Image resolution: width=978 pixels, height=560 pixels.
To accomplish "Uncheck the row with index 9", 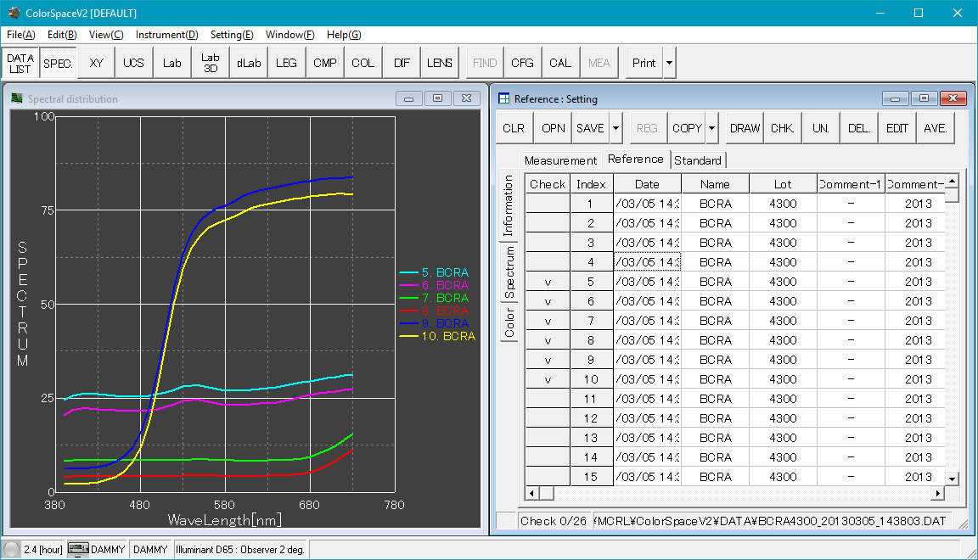I will coord(548,360).
